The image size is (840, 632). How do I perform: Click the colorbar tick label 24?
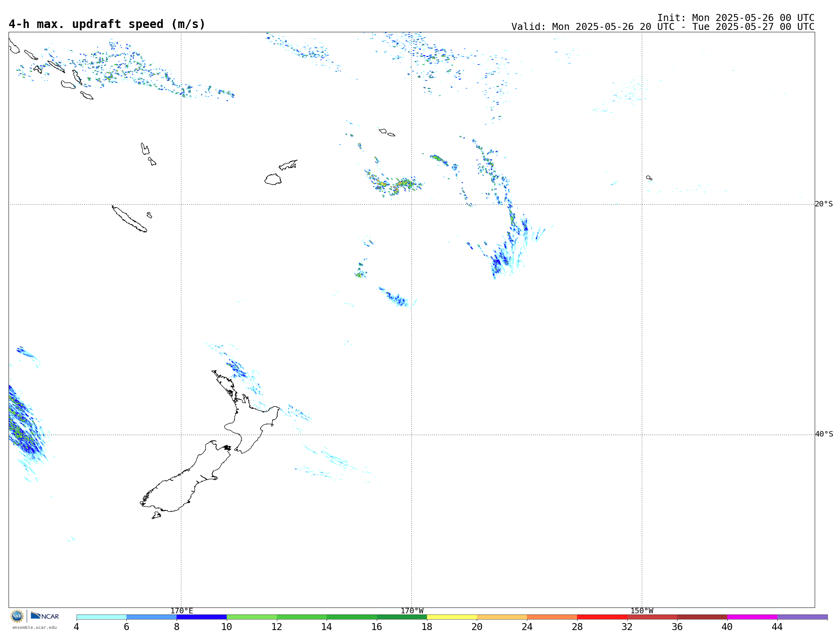click(x=527, y=627)
